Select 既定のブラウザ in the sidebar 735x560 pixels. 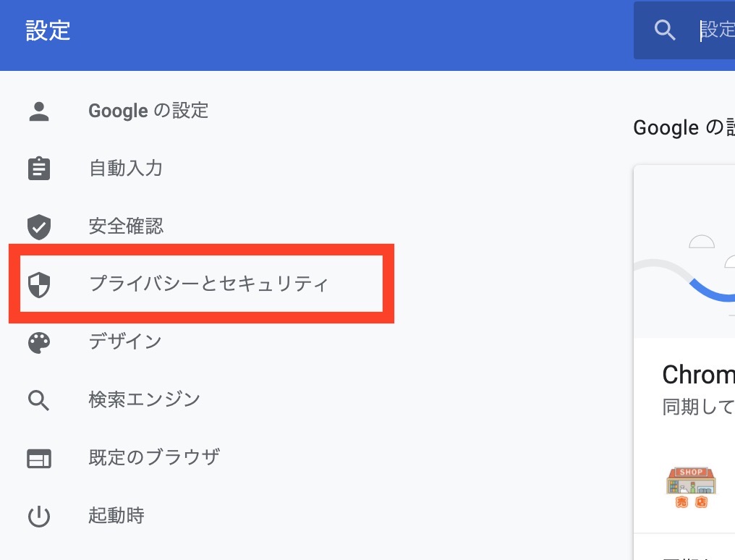pos(154,458)
